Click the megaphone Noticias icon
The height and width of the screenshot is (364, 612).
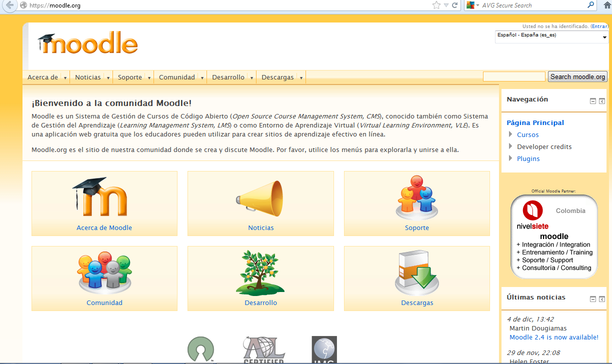[x=259, y=199]
